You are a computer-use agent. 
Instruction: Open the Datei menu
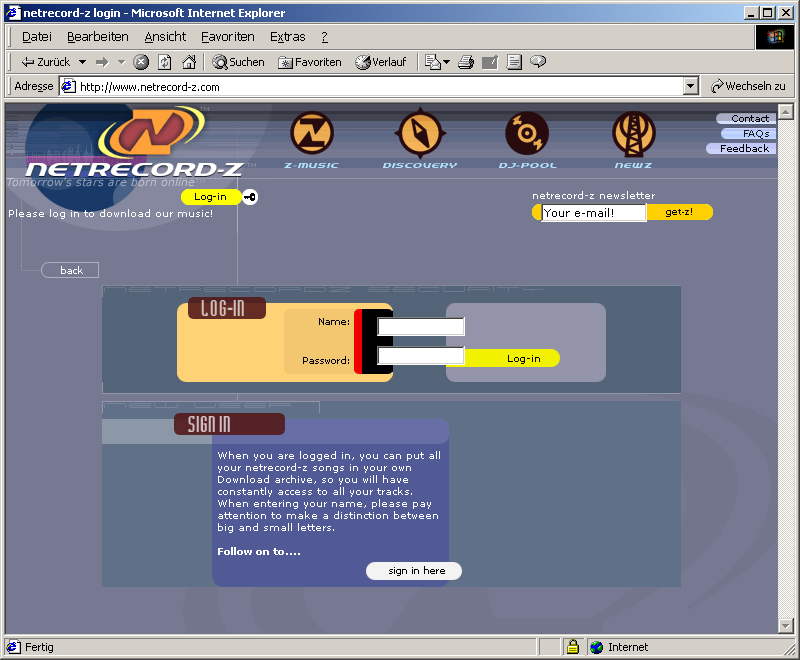tap(37, 37)
